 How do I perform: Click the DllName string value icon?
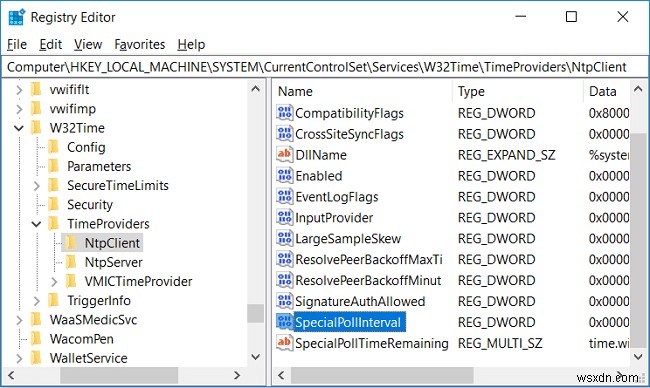point(284,155)
